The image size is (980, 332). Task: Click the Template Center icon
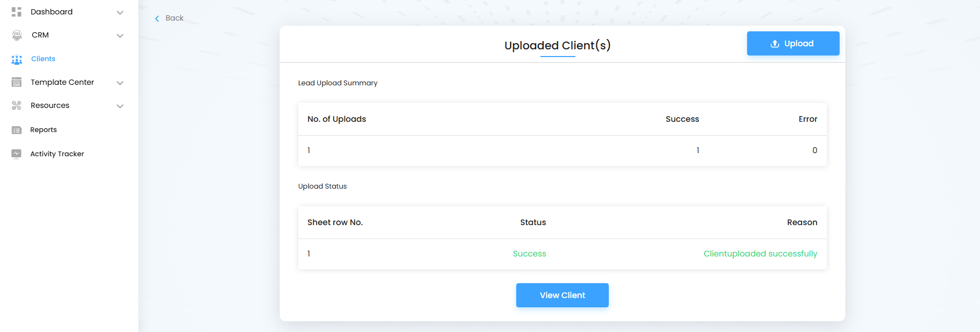click(16, 82)
